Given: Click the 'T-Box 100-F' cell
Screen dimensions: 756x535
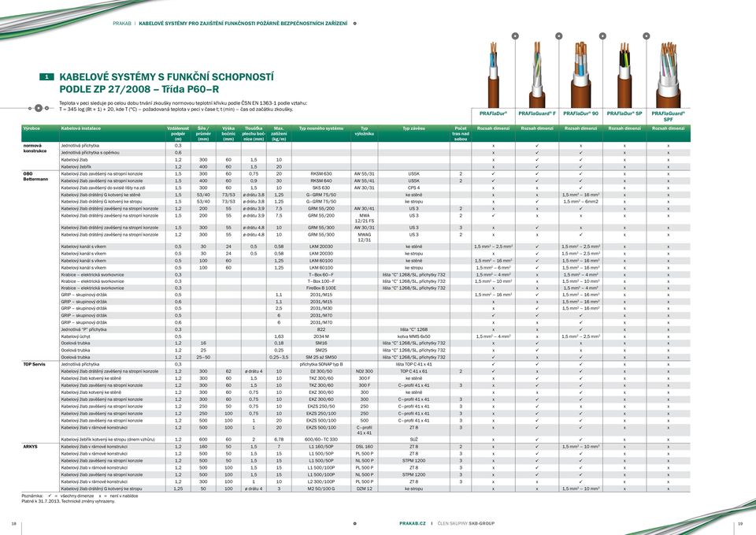Looking at the screenshot, I should (x=321, y=281).
